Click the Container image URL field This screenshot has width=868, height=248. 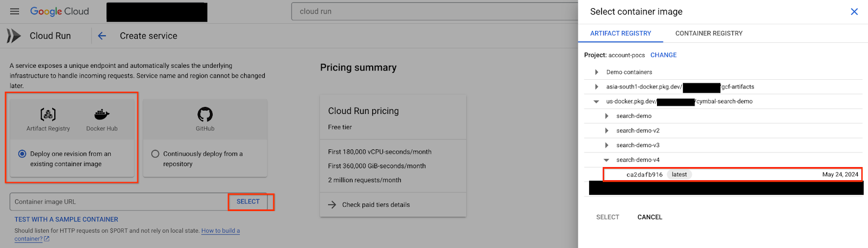(119, 202)
